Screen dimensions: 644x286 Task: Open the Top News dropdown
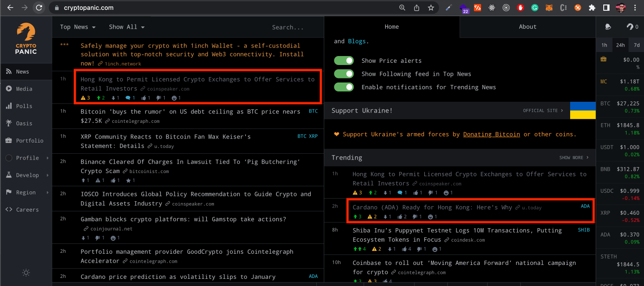(78, 27)
